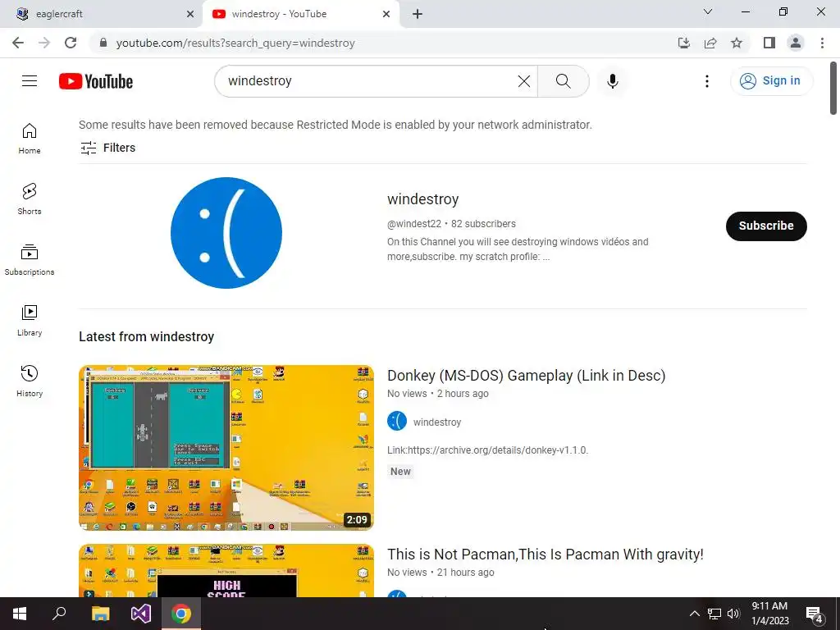The height and width of the screenshot is (630, 840).
Task: Open windestroy channel name under Donkey video
Action: click(437, 422)
